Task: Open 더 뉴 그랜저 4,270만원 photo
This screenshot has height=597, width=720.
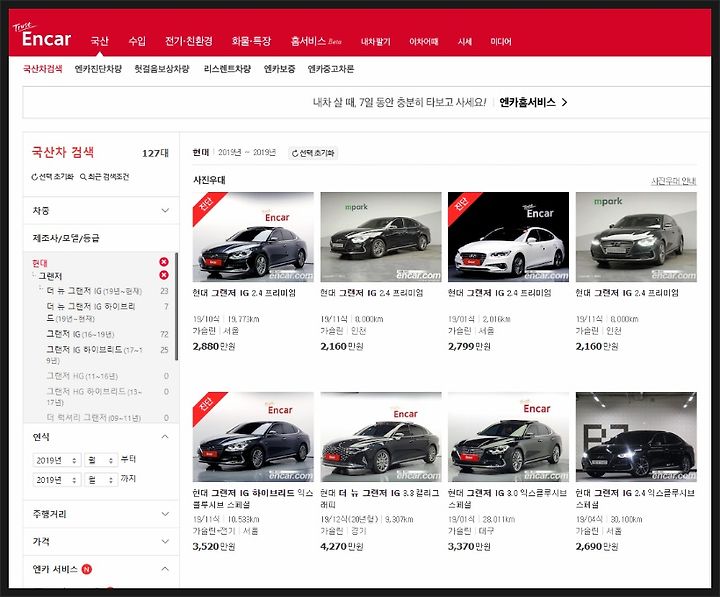Action: [x=381, y=437]
